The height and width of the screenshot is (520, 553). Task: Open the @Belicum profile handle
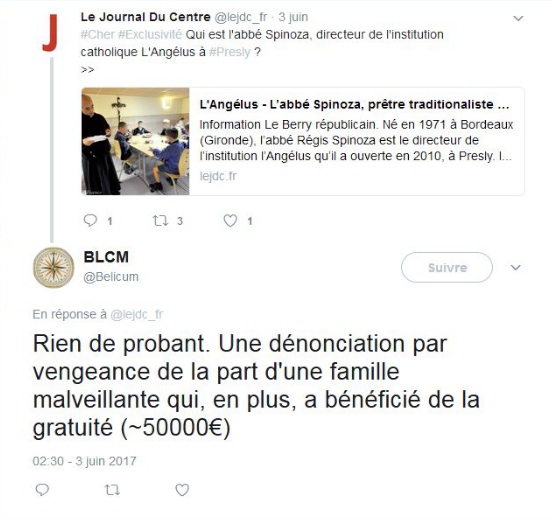coord(111,277)
